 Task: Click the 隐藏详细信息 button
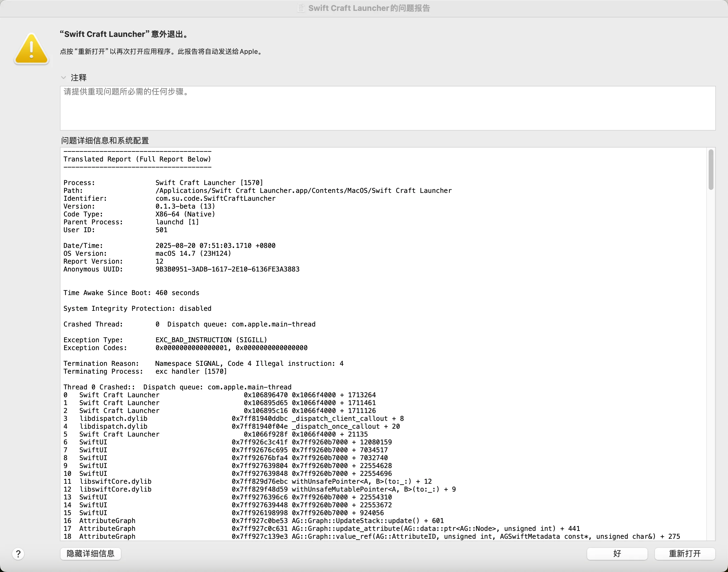click(90, 554)
